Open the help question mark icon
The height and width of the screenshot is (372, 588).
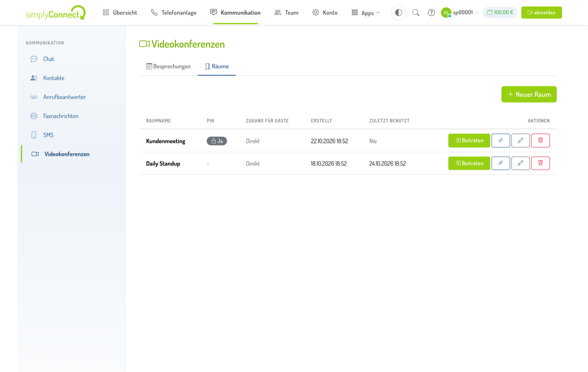pyautogui.click(x=431, y=13)
